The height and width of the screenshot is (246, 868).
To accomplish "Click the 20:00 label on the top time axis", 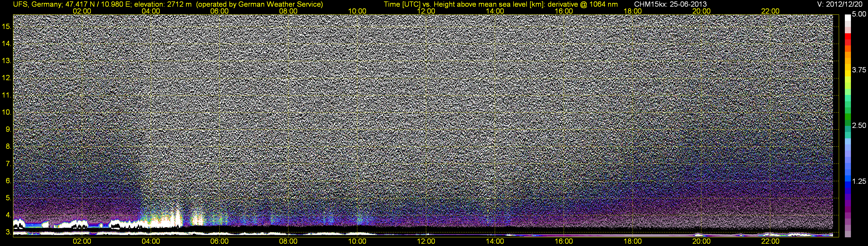I will (x=702, y=11).
